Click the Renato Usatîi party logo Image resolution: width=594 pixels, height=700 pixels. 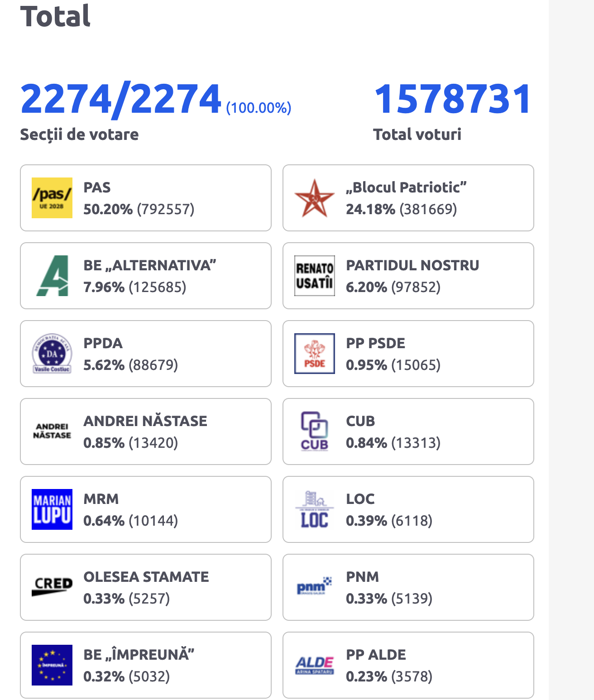pyautogui.click(x=315, y=276)
